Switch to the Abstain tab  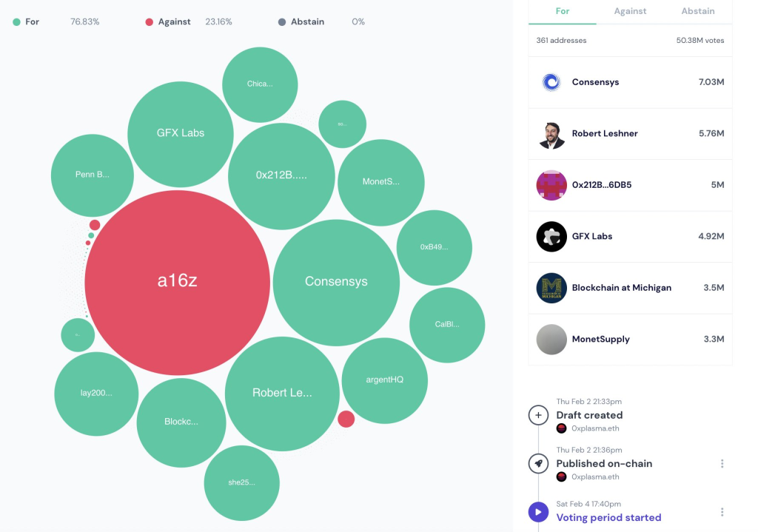click(697, 11)
